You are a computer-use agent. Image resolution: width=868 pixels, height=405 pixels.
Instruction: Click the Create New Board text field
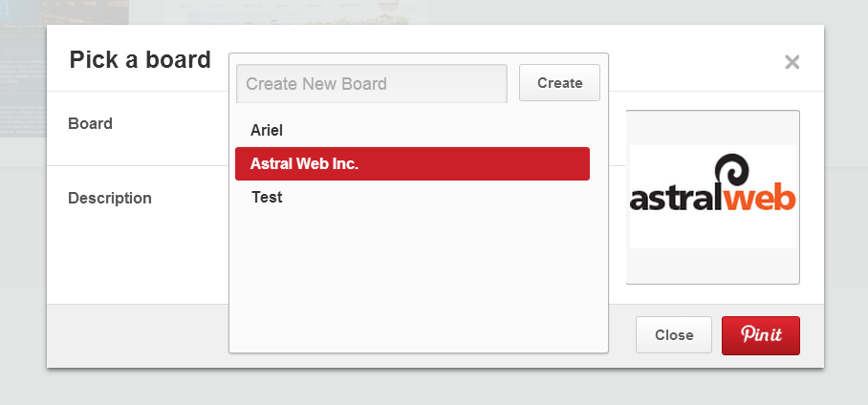tap(372, 83)
